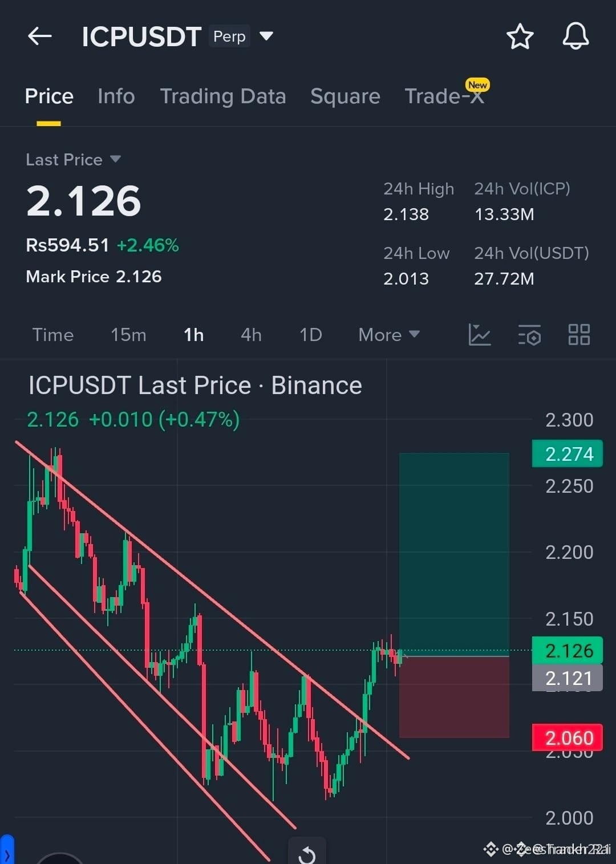This screenshot has width=616, height=864.
Task: Select the 4h interval
Action: pyautogui.click(x=251, y=335)
